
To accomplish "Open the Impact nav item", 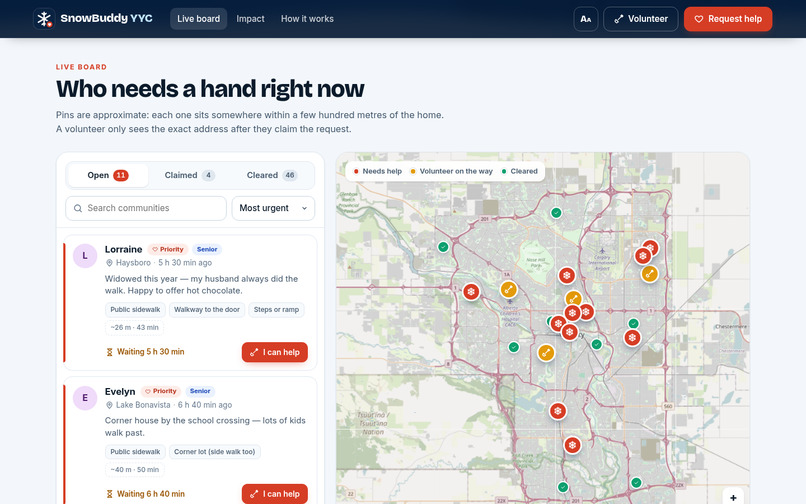I will coord(250,19).
